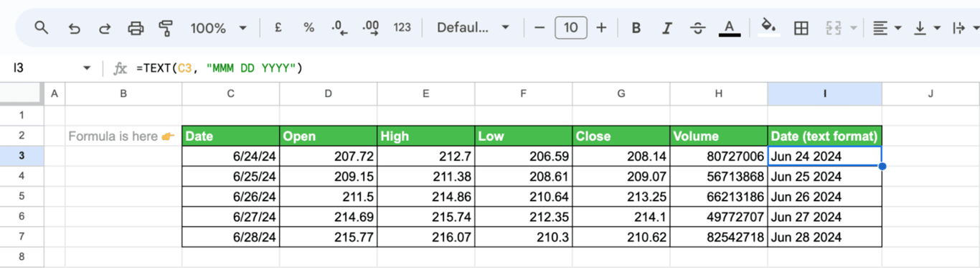Select column B header
Image resolution: width=980 pixels, height=268 pixels.
pyautogui.click(x=123, y=93)
